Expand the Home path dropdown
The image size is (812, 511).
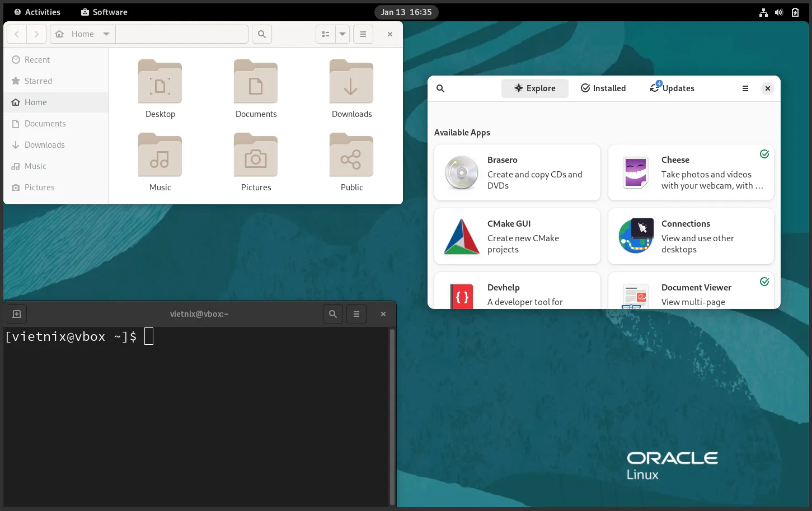click(106, 34)
